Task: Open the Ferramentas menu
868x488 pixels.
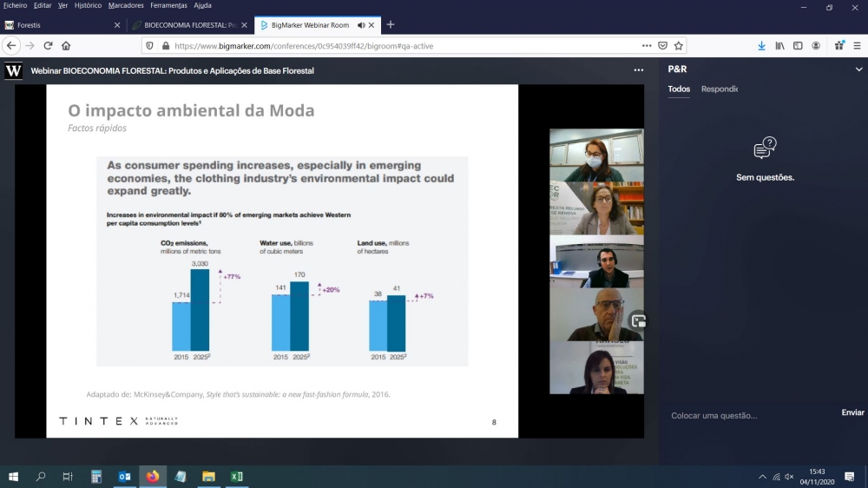Action: tap(169, 5)
